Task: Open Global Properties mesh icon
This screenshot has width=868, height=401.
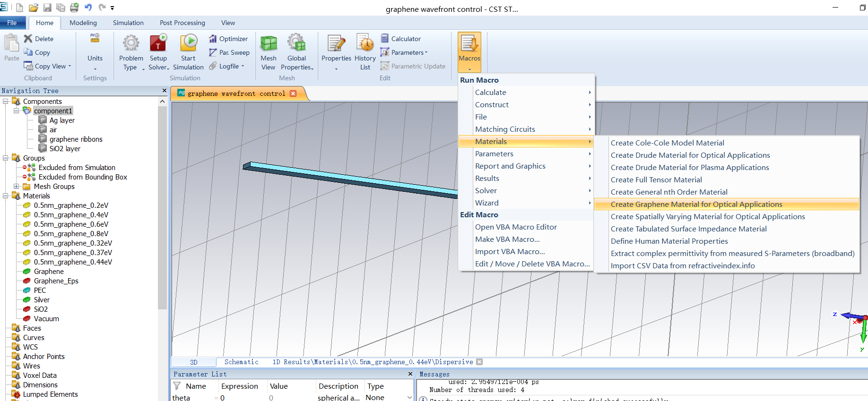Action: tap(296, 43)
